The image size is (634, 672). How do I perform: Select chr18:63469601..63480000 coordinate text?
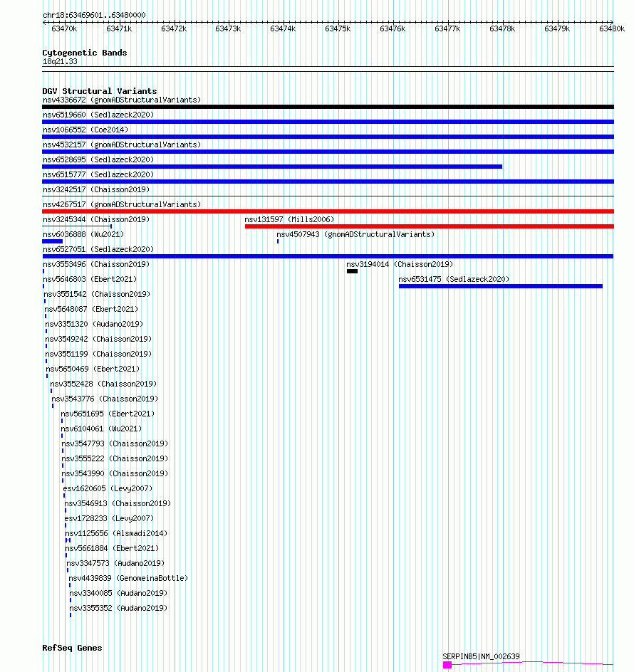pyautogui.click(x=94, y=15)
